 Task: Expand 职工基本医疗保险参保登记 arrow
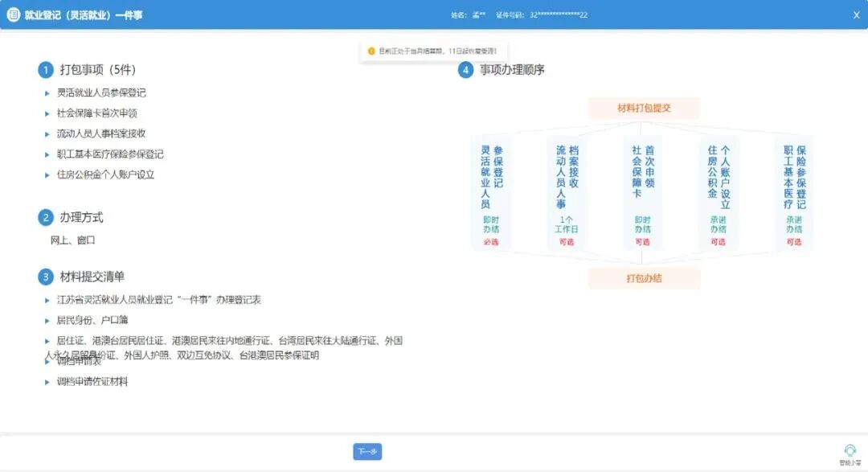tap(47, 154)
